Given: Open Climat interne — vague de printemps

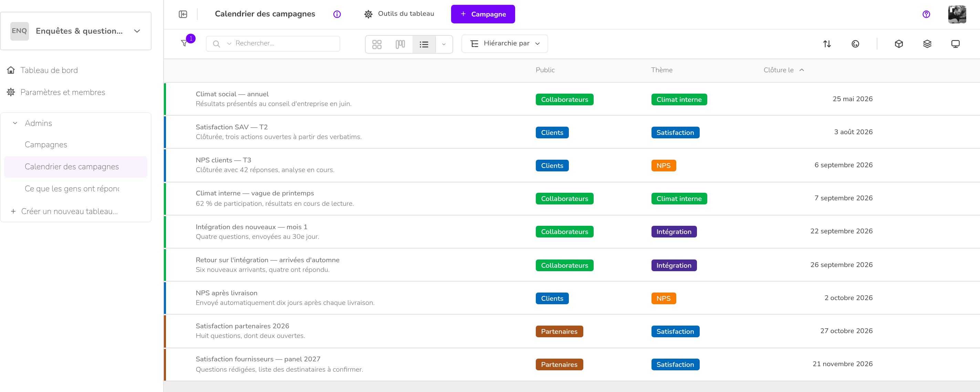Looking at the screenshot, I should (x=571, y=199).
